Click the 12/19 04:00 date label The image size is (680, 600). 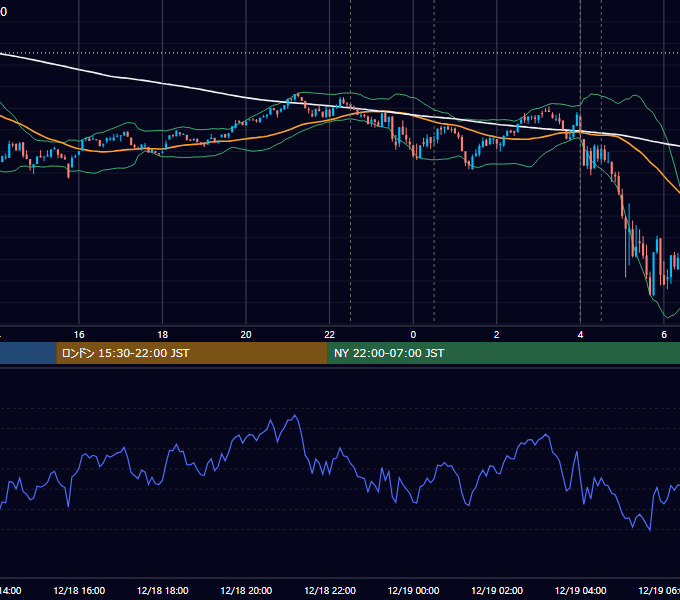coord(580,590)
